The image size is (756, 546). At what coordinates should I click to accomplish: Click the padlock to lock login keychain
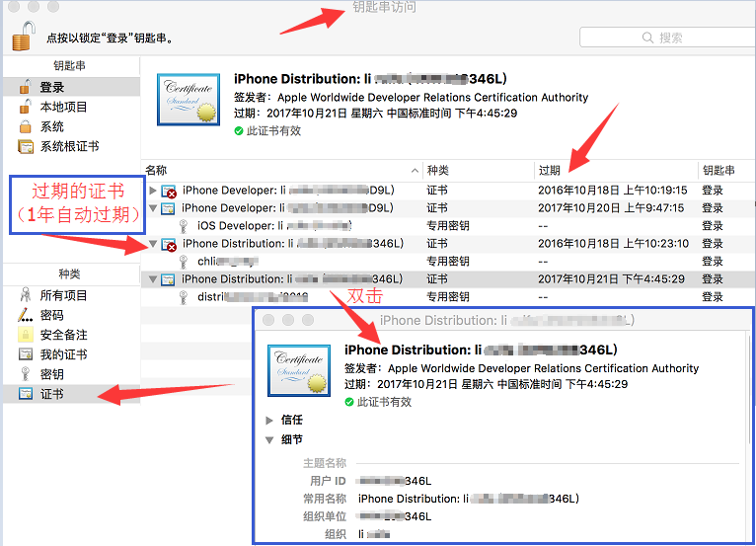[23, 37]
